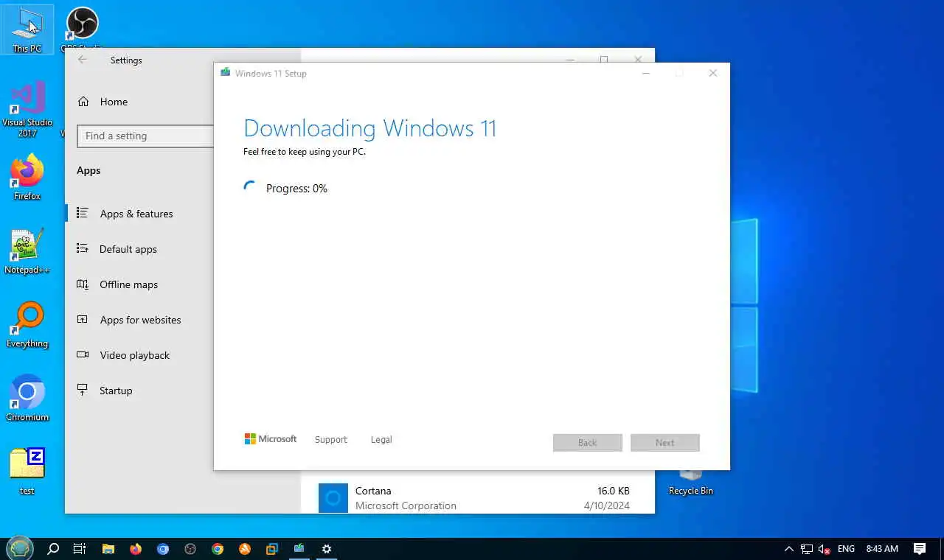Open the ENG language indicator
The width and height of the screenshot is (944, 560).
pos(846,549)
